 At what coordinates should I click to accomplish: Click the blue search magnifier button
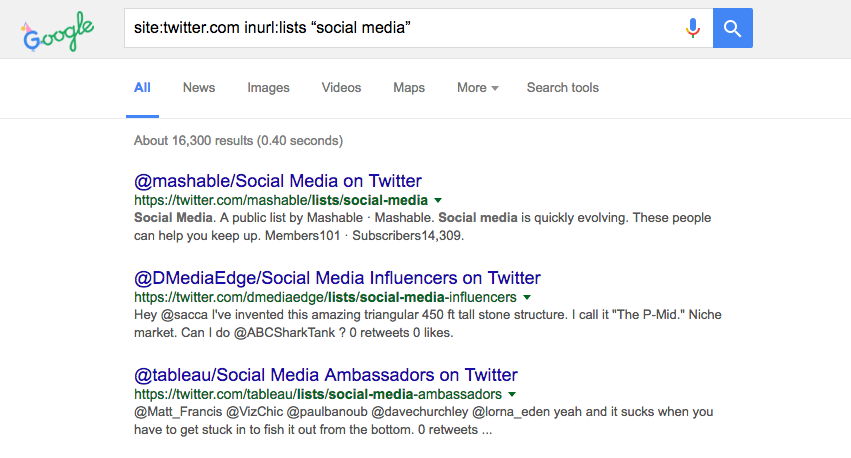coord(733,28)
